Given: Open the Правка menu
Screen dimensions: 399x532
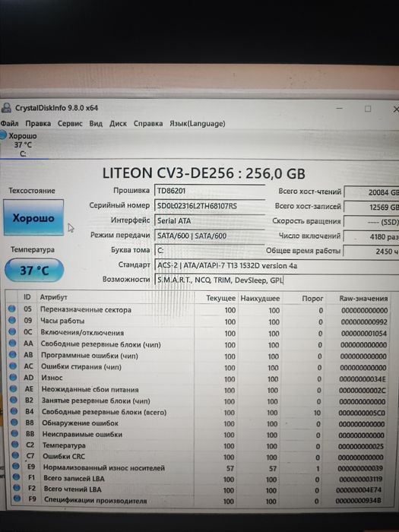Looking at the screenshot, I should [x=38, y=123].
